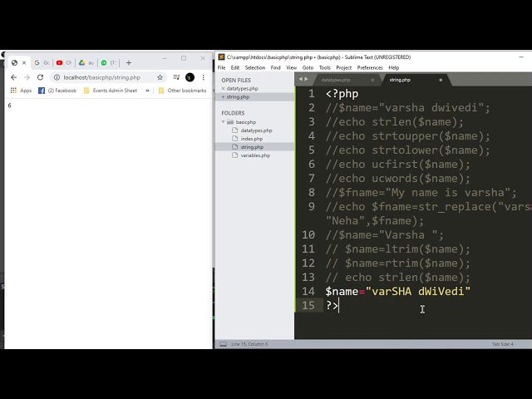Click the previous tab arrow in Sublime
Image resolution: width=532 pixels, height=399 pixels.
tap(300, 79)
